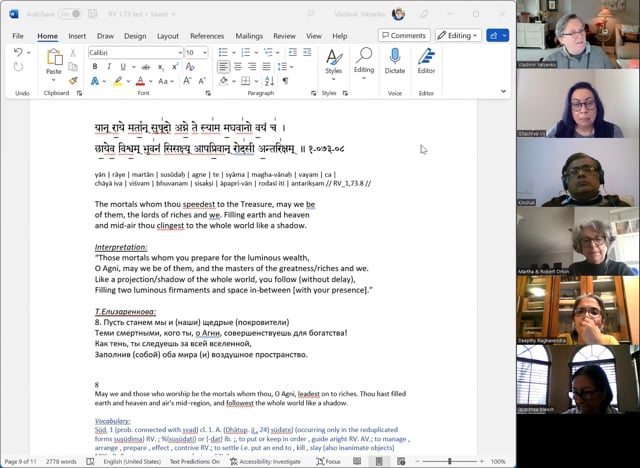Screen dimensions: 640x468
Task: Click the yellow text highlight color button
Action: coord(118,81)
